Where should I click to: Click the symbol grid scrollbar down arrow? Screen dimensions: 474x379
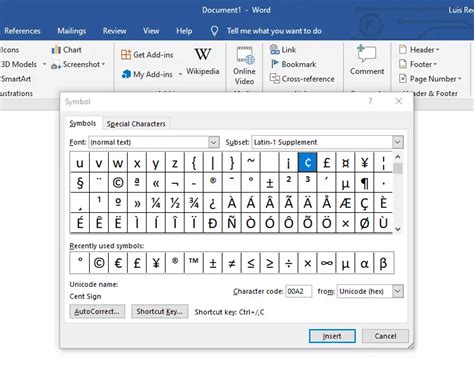tap(398, 229)
